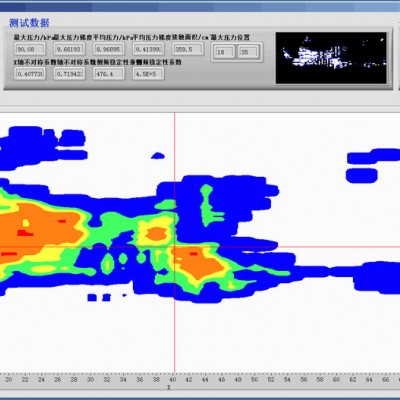Click the contact area field showing 359.5
The image size is (400, 400).
click(188, 49)
